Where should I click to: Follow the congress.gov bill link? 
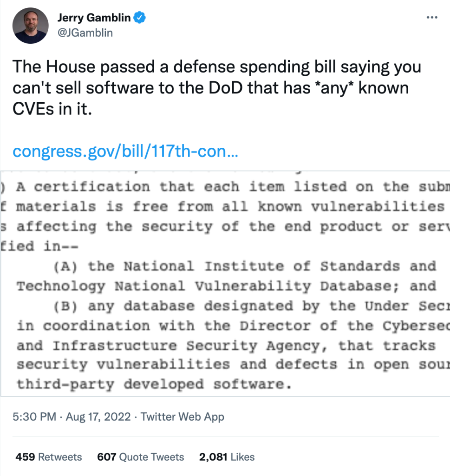tap(125, 152)
